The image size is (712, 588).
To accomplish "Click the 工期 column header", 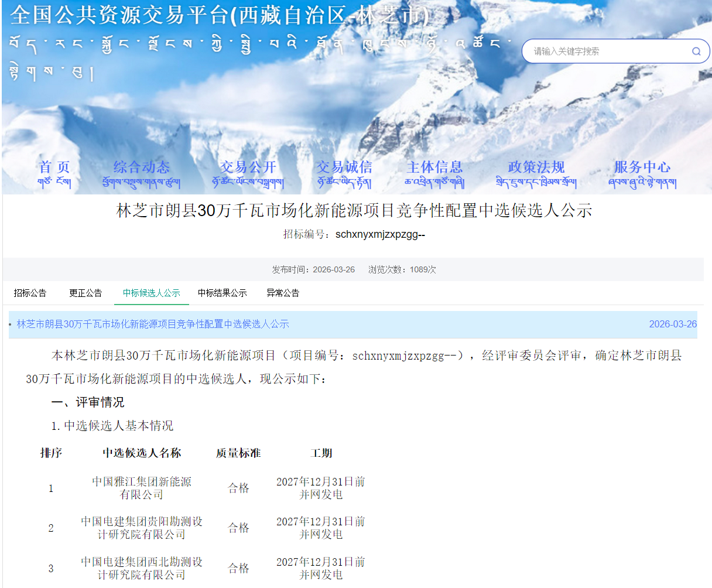I will pyautogui.click(x=321, y=453).
